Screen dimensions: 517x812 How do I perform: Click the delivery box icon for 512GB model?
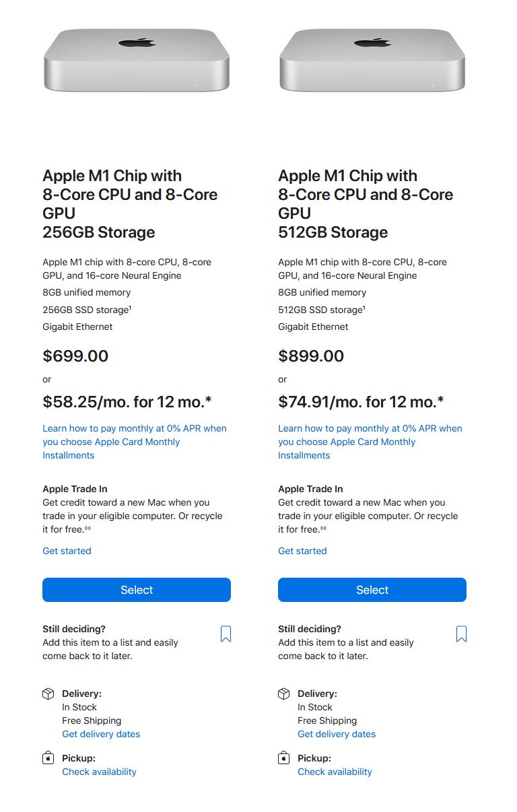[283, 693]
